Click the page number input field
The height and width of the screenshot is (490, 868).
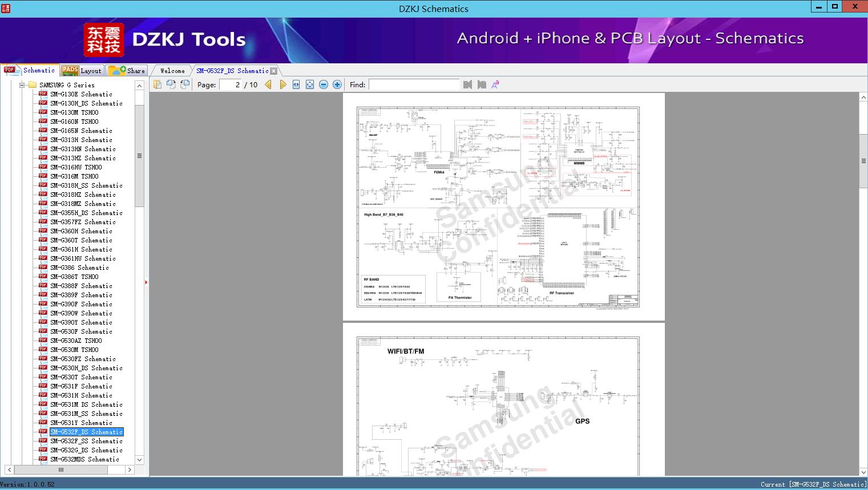230,84
